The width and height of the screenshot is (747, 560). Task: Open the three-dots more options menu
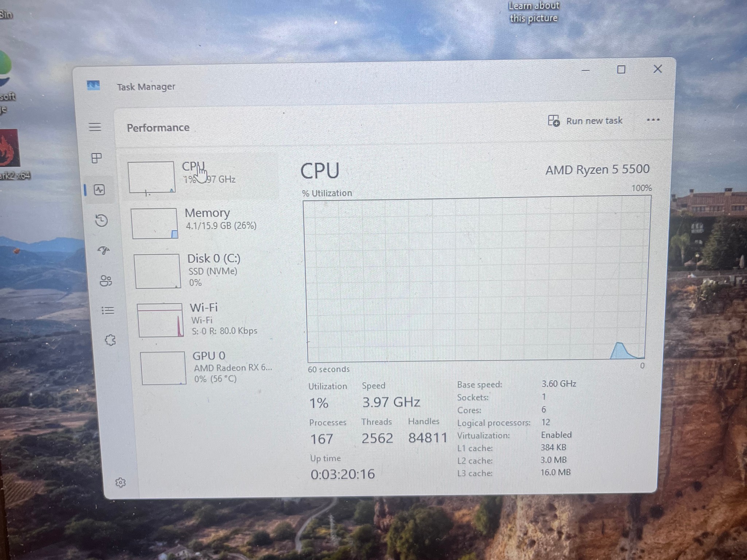click(x=653, y=120)
